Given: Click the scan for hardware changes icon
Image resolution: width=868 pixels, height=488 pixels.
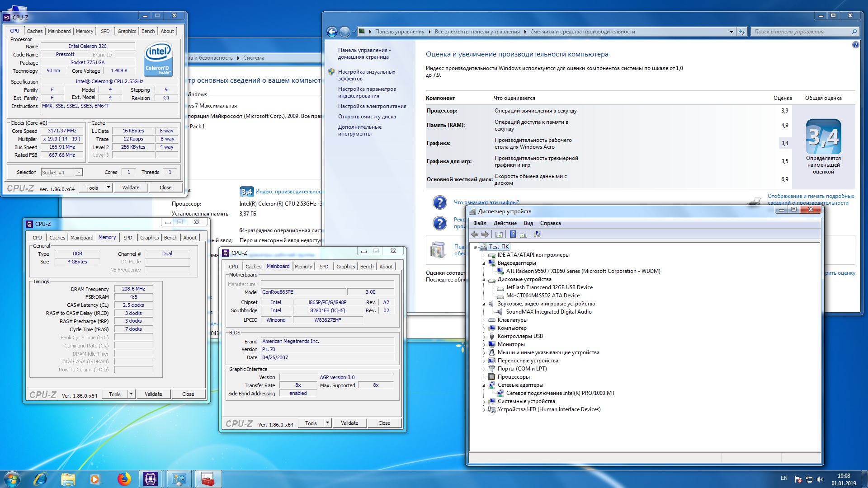Looking at the screenshot, I should coord(537,234).
